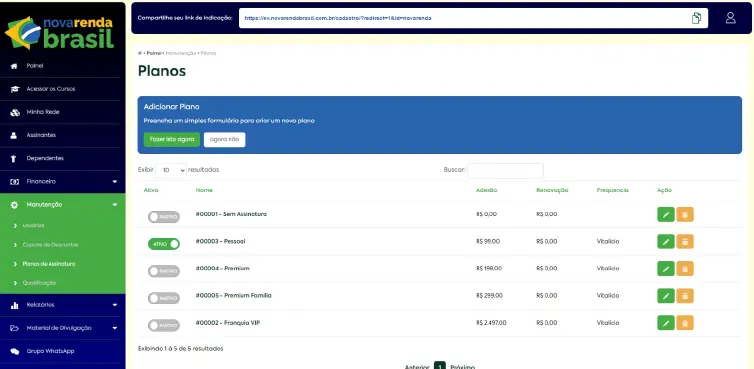Edit the Sem Assinatura plan with the pencil icon
The width and height of the screenshot is (754, 369).
(666, 215)
